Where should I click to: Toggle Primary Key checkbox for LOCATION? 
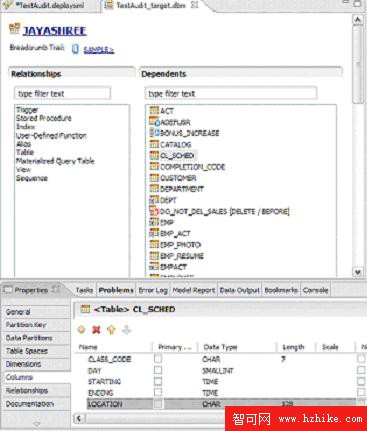[158, 404]
